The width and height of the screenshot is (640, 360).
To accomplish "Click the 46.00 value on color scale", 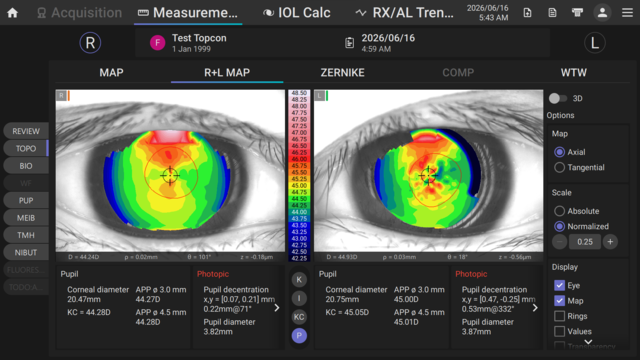I will point(299,159).
